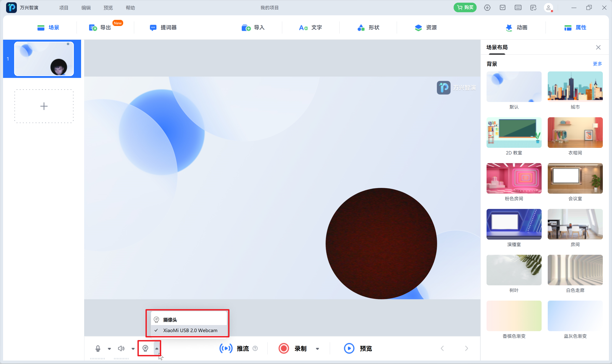Start recording with the 录制 button
Screen dimensions: 612x364
tap(284, 348)
